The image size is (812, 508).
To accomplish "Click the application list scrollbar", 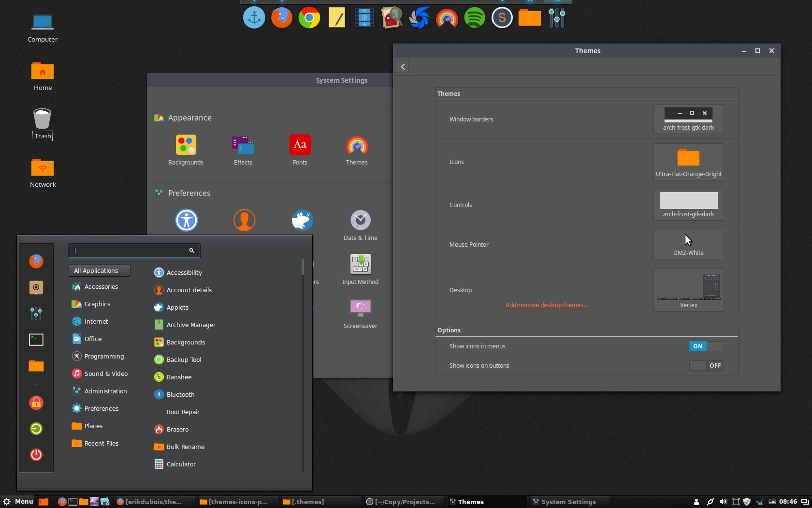I will click(303, 267).
